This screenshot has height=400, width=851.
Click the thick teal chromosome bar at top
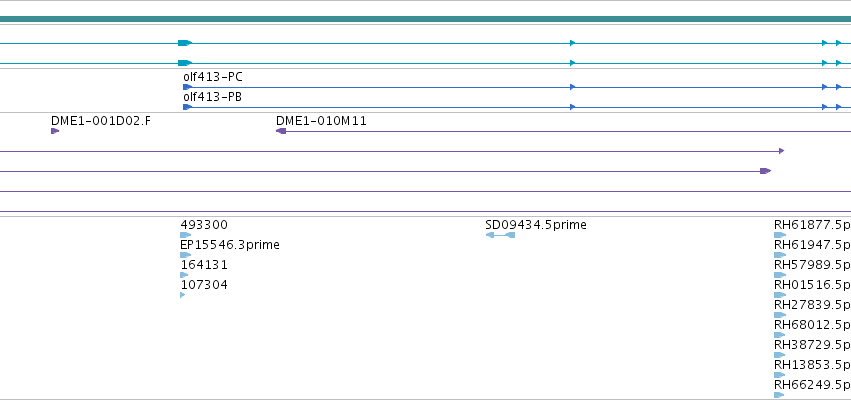[x=426, y=19]
